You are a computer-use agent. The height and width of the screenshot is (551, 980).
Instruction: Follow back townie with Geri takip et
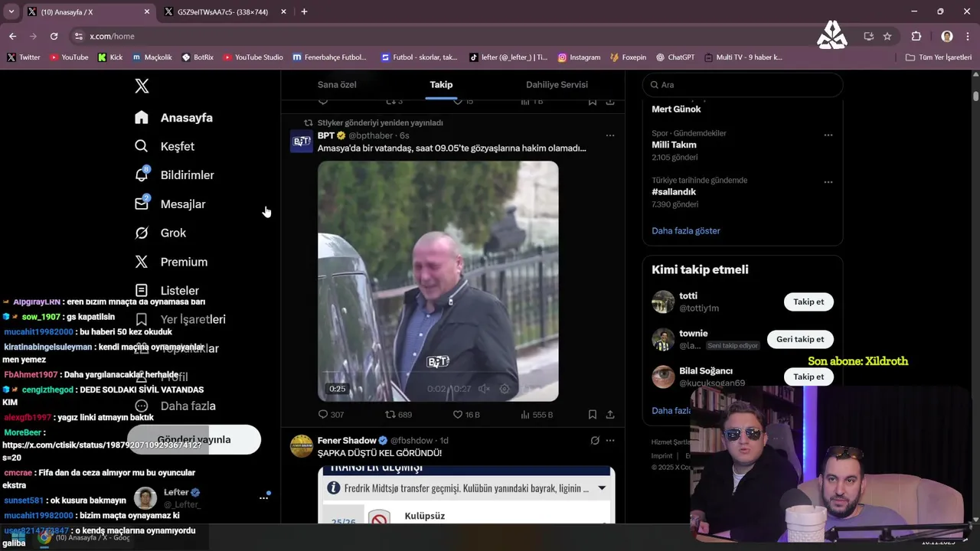coord(800,339)
